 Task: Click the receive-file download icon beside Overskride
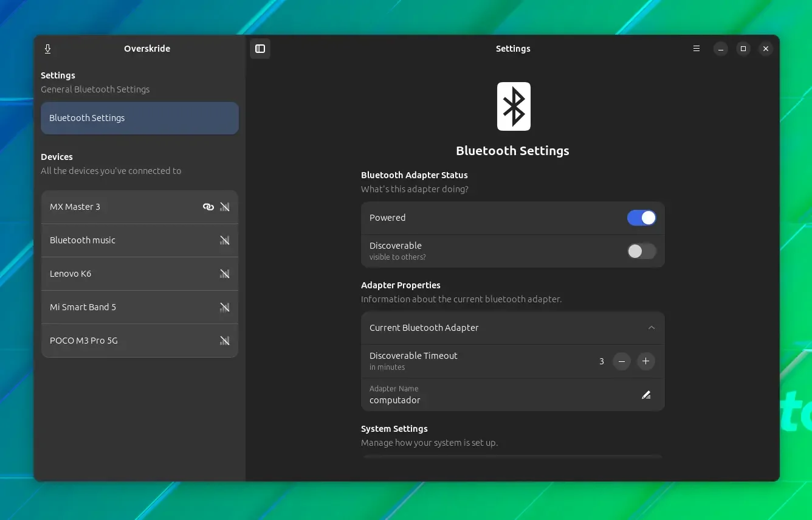pyautogui.click(x=48, y=49)
